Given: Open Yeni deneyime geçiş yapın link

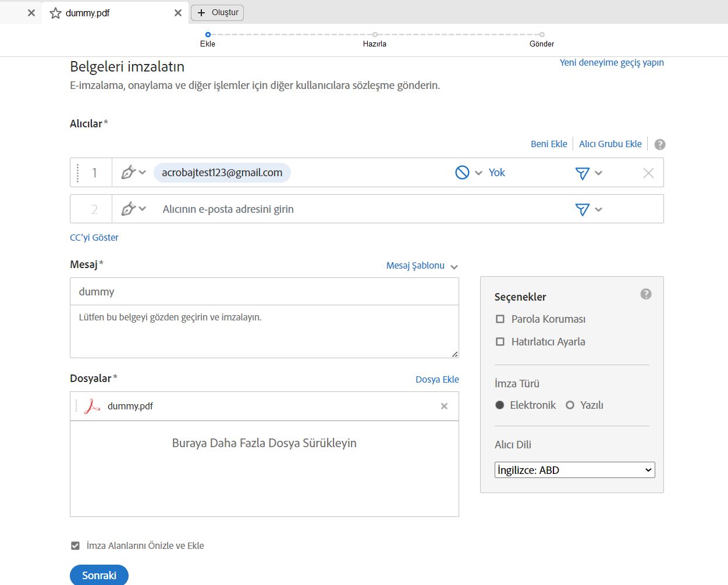Looking at the screenshot, I should (612, 62).
